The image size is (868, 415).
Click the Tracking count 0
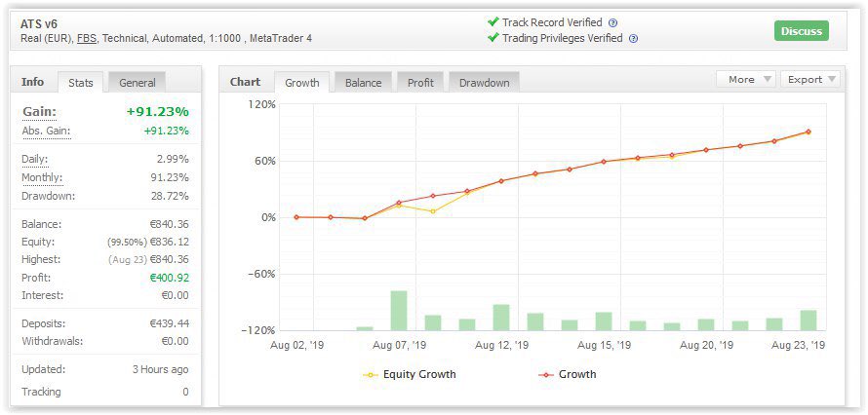click(x=185, y=393)
